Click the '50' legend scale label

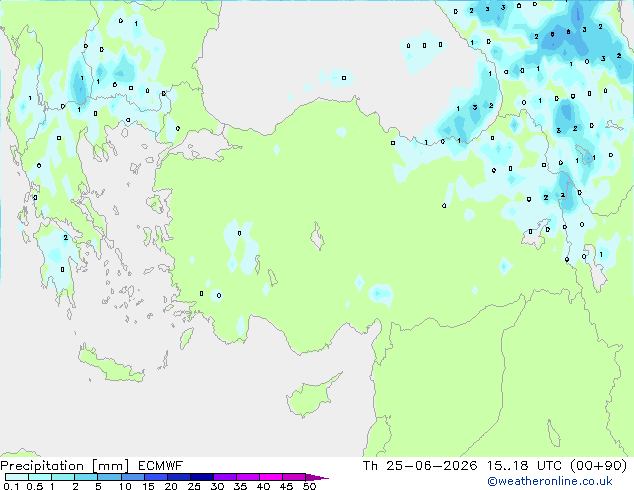pos(309,486)
